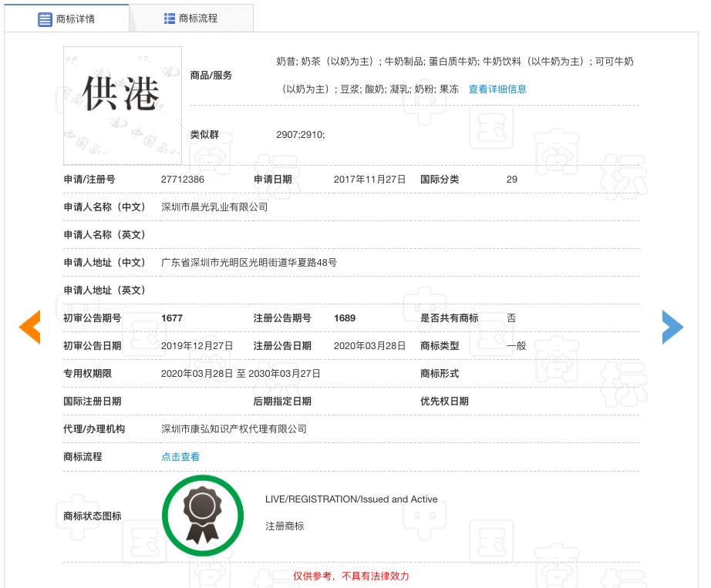The image size is (711, 588).
Task: Select the 注册商标 status text
Action: point(285,526)
